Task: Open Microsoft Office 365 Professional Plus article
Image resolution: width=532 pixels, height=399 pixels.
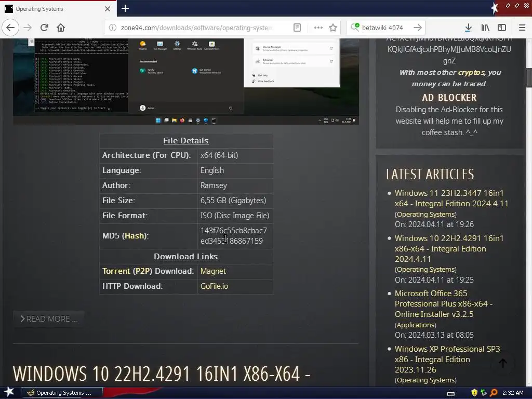Action: (x=444, y=303)
